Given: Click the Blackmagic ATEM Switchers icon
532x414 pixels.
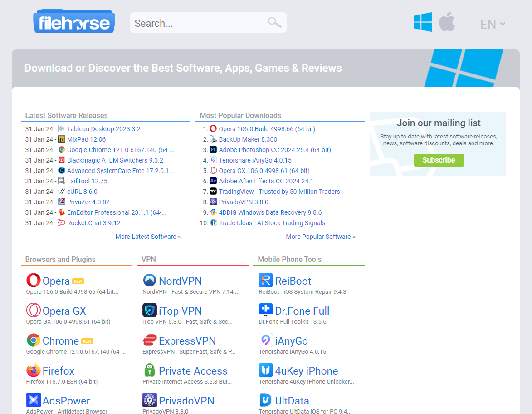Looking at the screenshot, I should click(62, 160).
